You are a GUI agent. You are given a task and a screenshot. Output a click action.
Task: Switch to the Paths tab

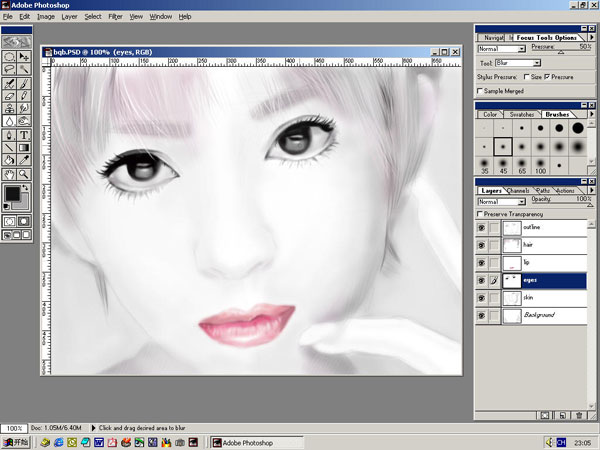pyautogui.click(x=542, y=191)
